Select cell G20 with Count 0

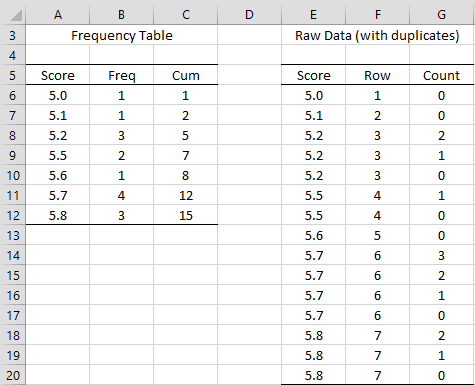pos(442,375)
